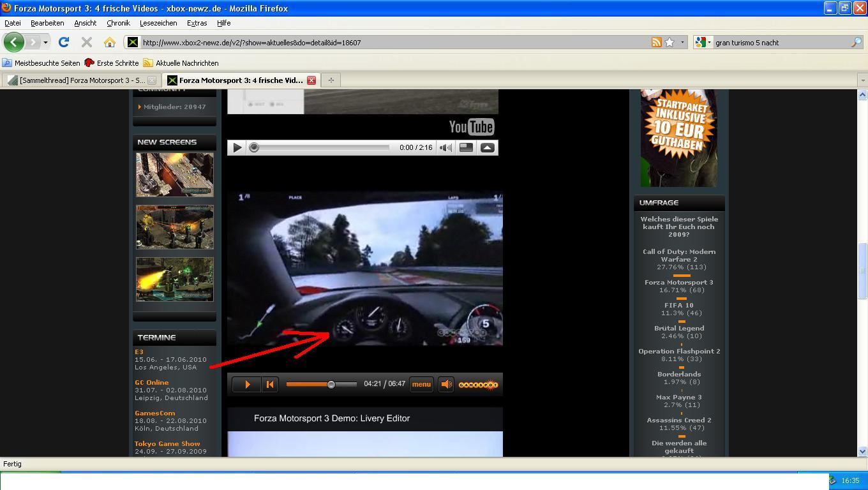Restart Gamesport video with skip-back button
Image resolution: width=868 pixels, height=490 pixels.
coord(270,384)
